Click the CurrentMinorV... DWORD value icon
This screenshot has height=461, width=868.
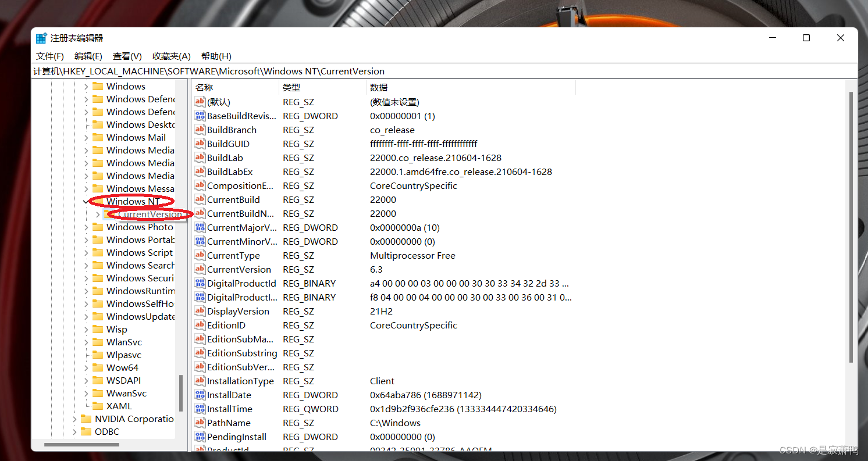point(200,242)
